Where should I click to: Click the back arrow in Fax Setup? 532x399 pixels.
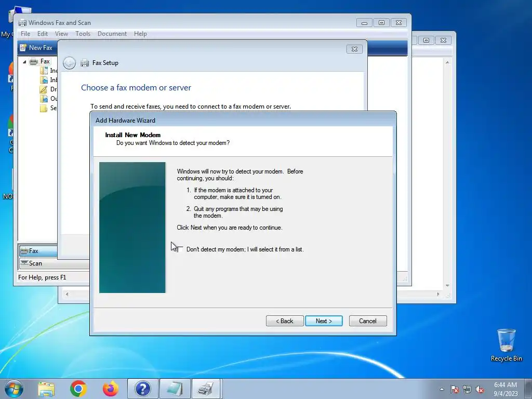69,63
